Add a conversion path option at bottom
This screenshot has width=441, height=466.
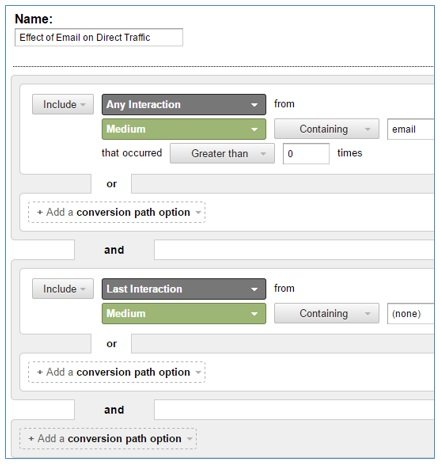pyautogui.click(x=108, y=439)
